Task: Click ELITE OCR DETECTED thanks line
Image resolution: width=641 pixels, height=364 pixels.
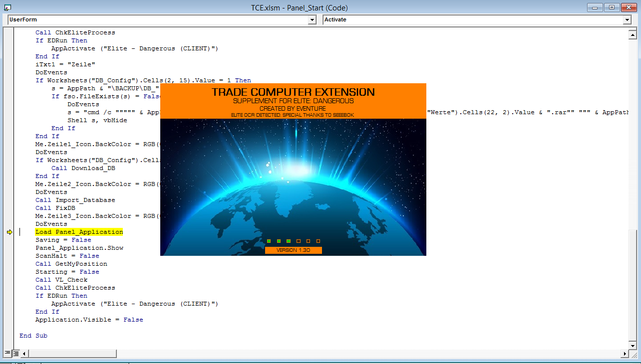Action: point(293,115)
